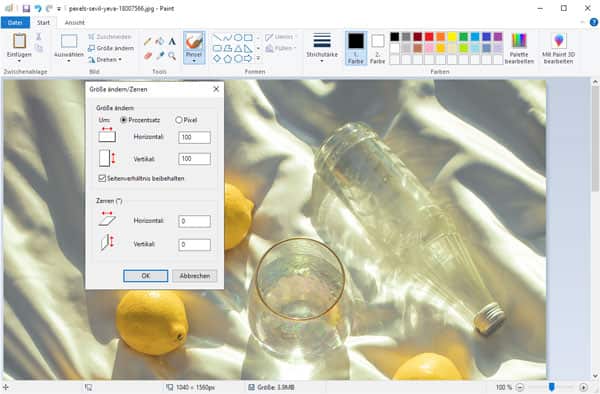Open the quick access toolbar dropdown
600x394 pixels.
59,8
